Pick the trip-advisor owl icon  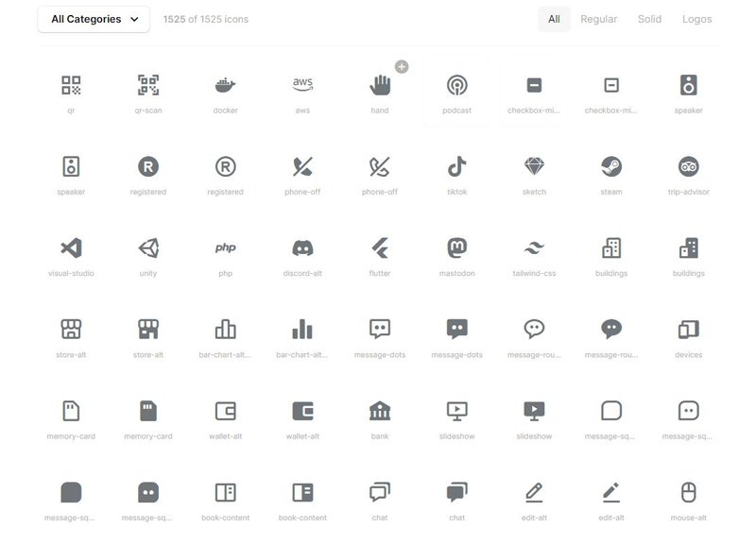(x=689, y=167)
